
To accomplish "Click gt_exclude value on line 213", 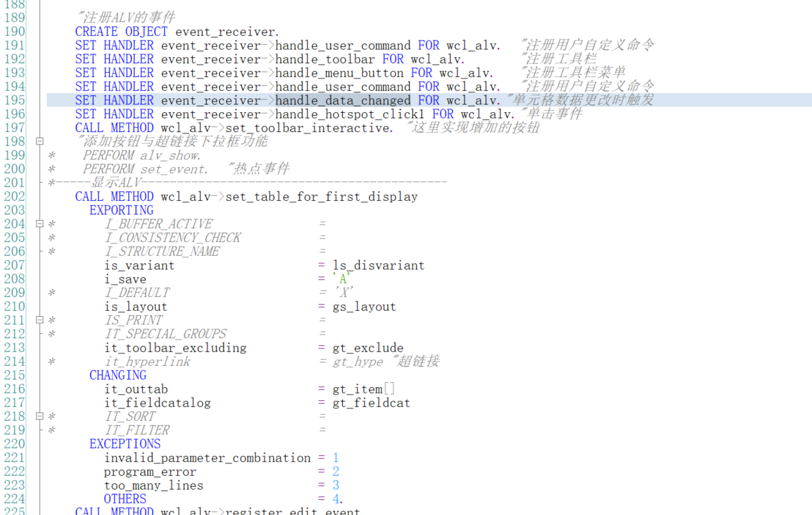I will coord(368,348).
